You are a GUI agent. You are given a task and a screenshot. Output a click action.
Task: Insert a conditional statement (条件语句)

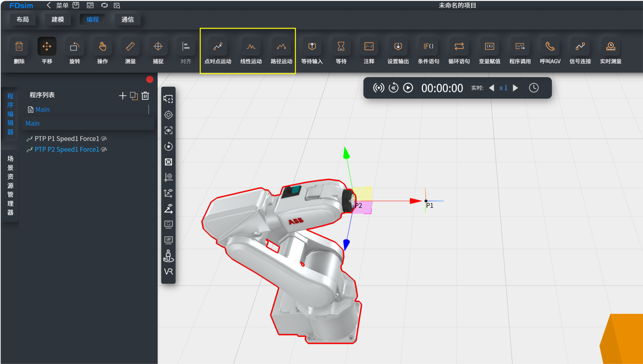tap(428, 47)
